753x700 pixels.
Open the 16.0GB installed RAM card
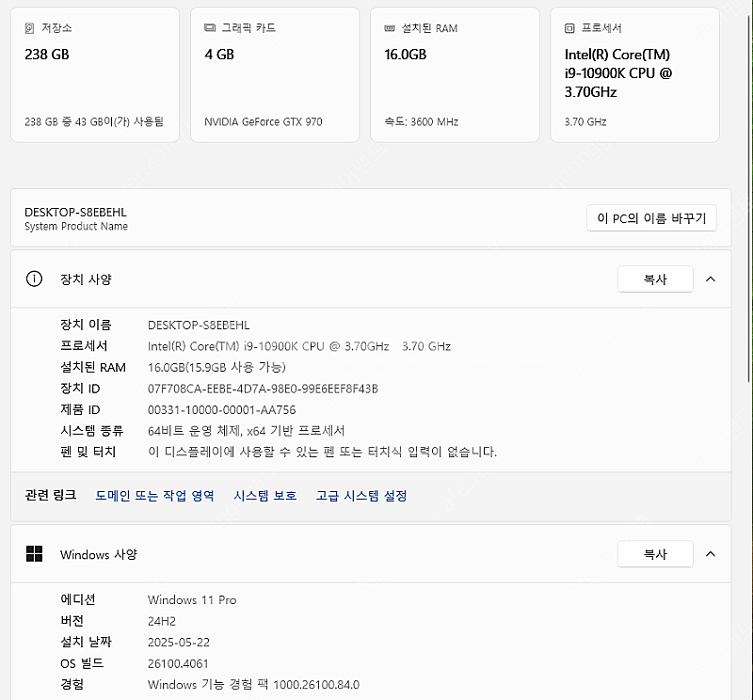455,74
